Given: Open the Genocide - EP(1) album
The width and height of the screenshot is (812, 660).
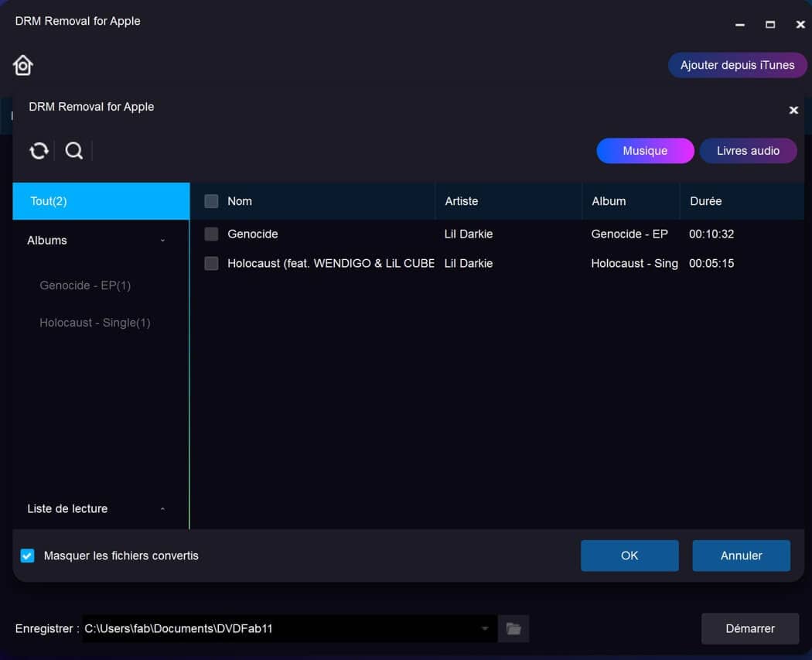Looking at the screenshot, I should click(85, 286).
